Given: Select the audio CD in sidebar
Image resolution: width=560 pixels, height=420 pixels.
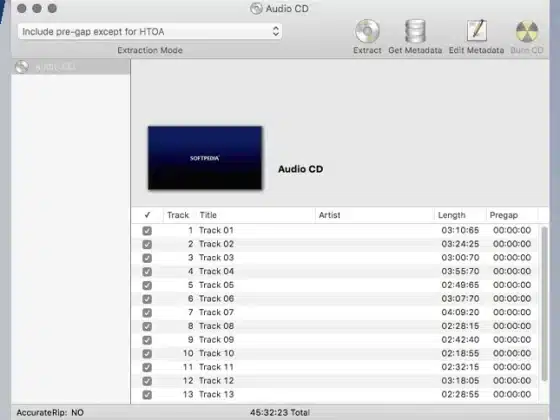Looking at the screenshot, I should [x=71, y=67].
